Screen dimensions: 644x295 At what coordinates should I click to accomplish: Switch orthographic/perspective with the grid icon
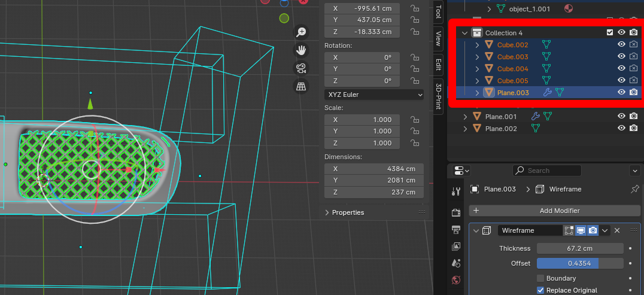pos(301,87)
